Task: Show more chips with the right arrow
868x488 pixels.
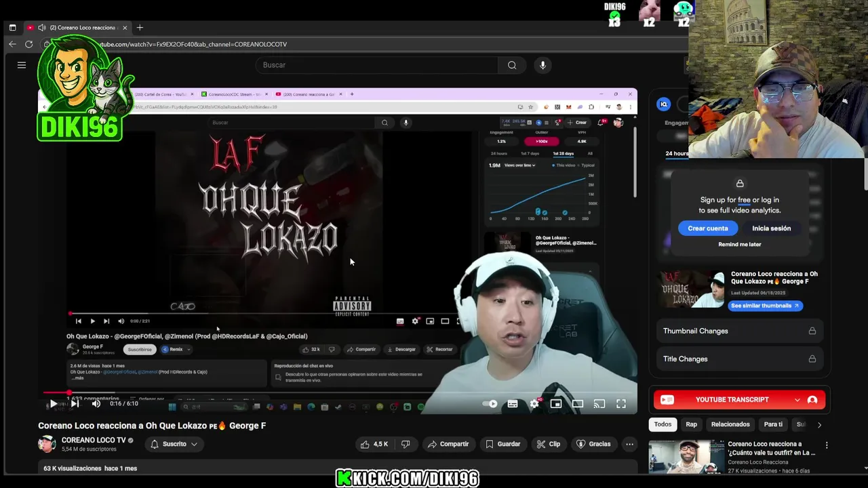Action: 819,425
